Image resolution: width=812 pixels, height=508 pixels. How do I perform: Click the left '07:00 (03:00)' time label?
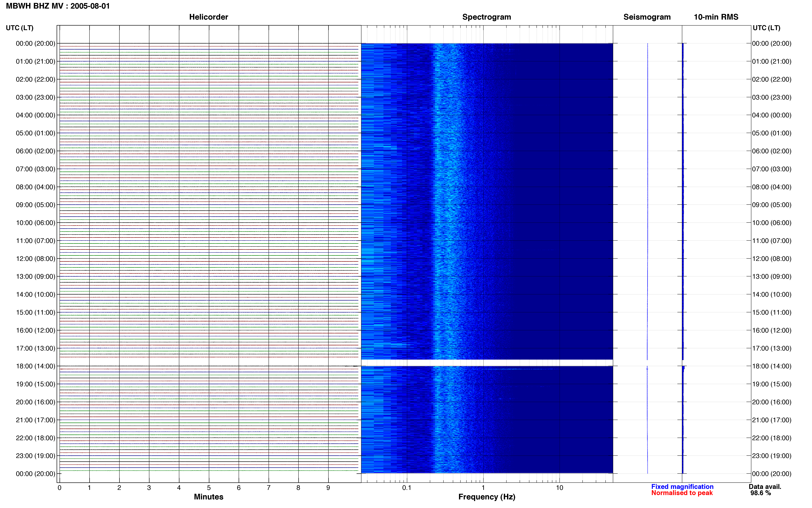point(36,169)
